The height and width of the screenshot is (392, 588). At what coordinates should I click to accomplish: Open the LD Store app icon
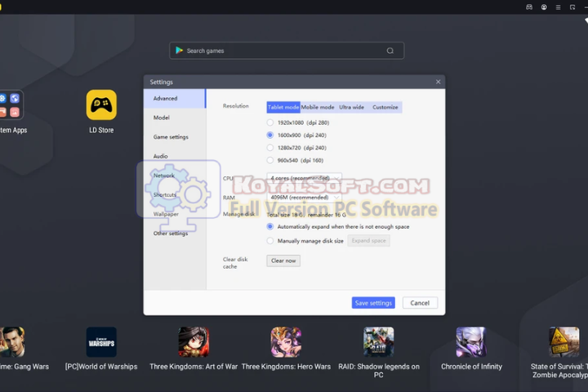coord(101,105)
